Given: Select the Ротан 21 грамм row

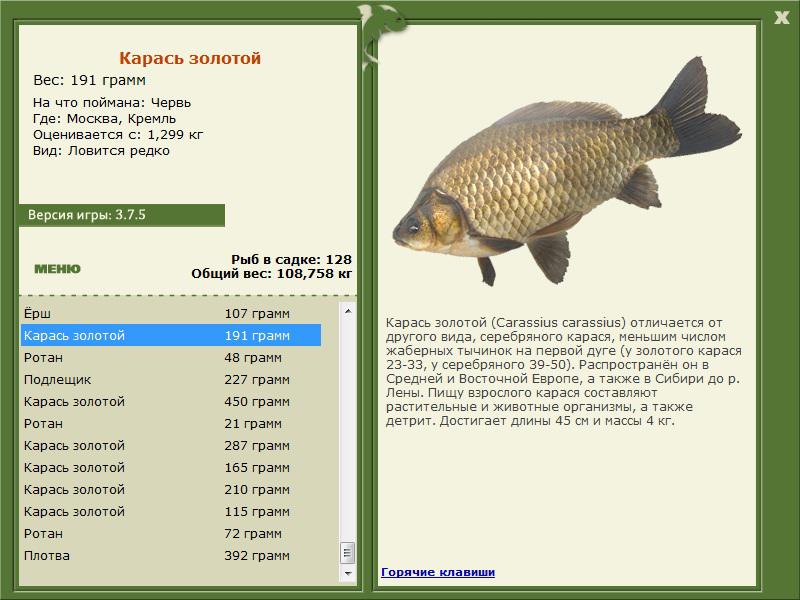Looking at the screenshot, I should 171,423.
